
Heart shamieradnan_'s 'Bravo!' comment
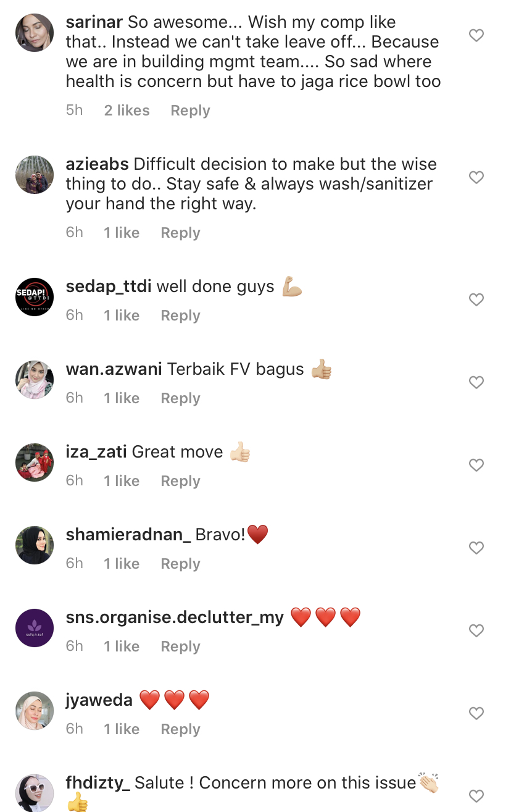(x=476, y=548)
